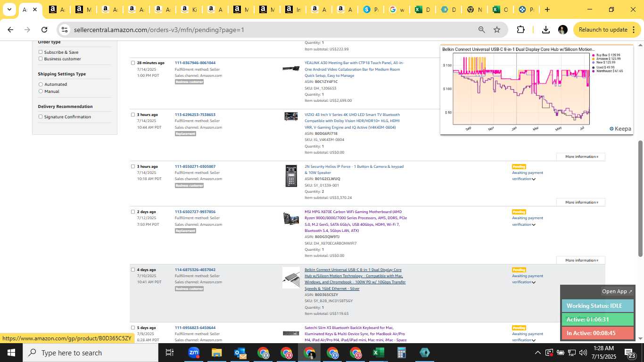
Task: Open Calculator from the taskbar
Action: click(401, 353)
